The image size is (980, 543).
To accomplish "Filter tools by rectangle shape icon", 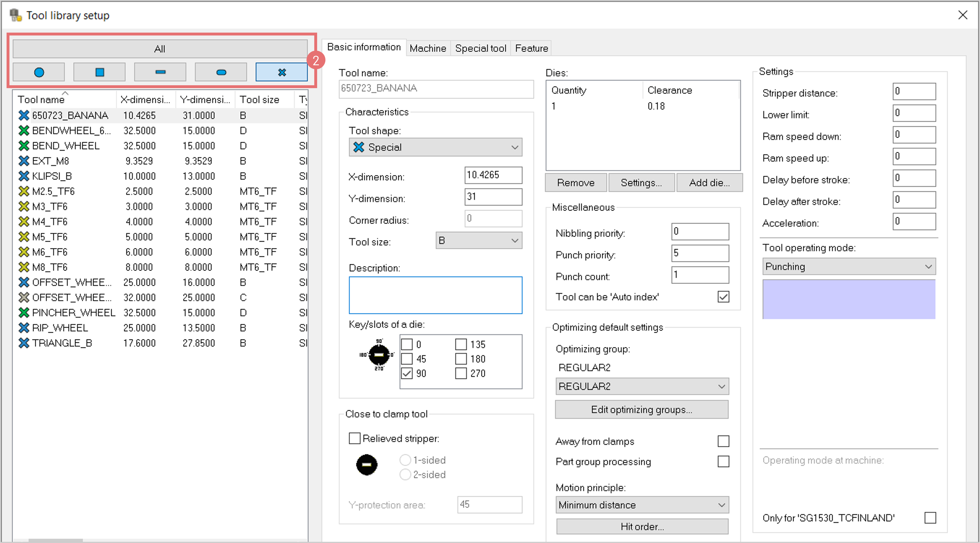I will [x=160, y=72].
